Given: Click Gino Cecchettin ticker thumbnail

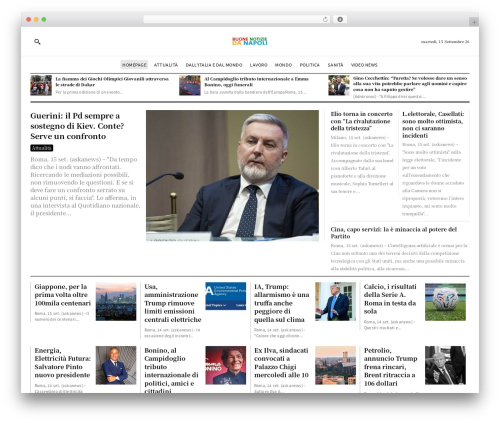Looking at the screenshot, I should (x=339, y=85).
